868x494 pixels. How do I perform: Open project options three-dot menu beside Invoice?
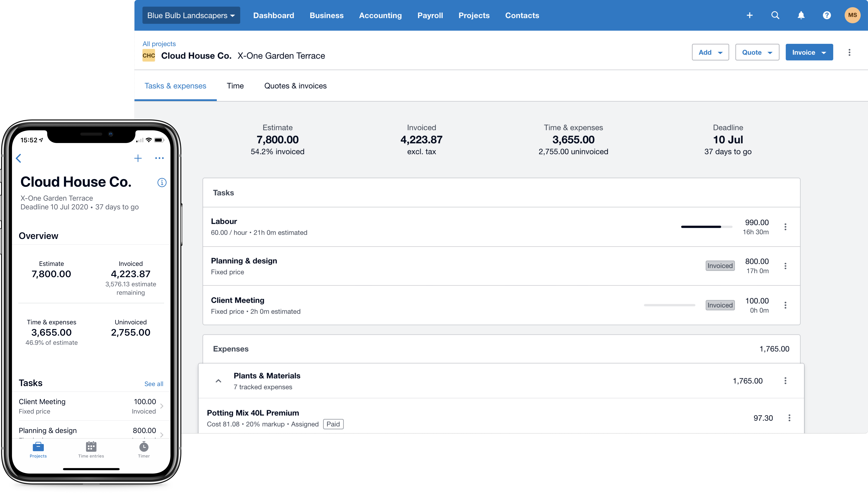(849, 52)
